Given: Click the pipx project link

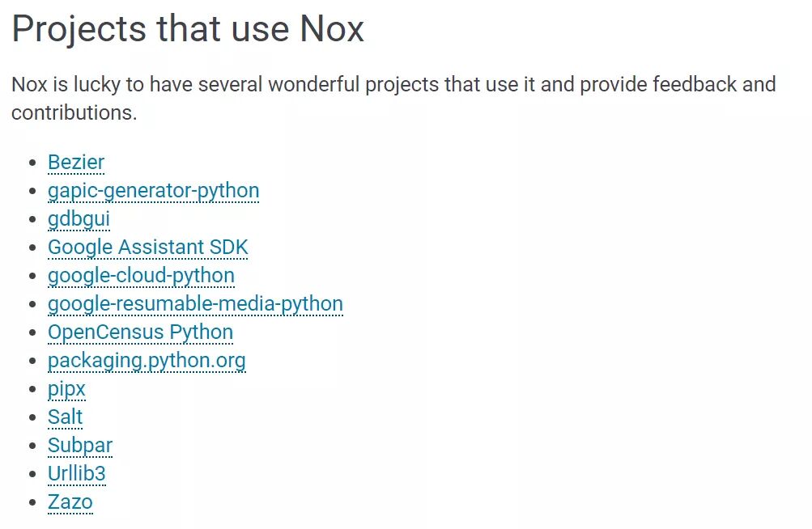Looking at the screenshot, I should click(66, 389).
